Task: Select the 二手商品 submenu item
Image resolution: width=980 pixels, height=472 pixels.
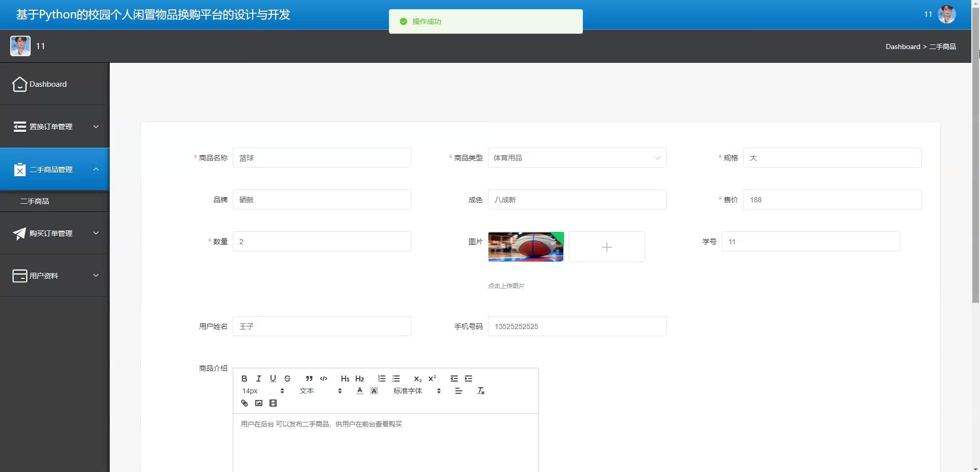Action: (55, 201)
